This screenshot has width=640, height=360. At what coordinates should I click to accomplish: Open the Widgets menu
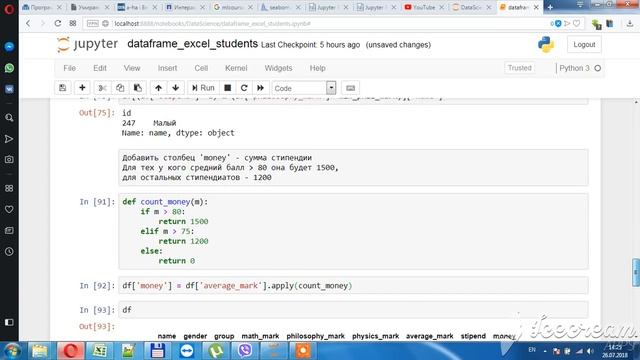[x=278, y=68]
